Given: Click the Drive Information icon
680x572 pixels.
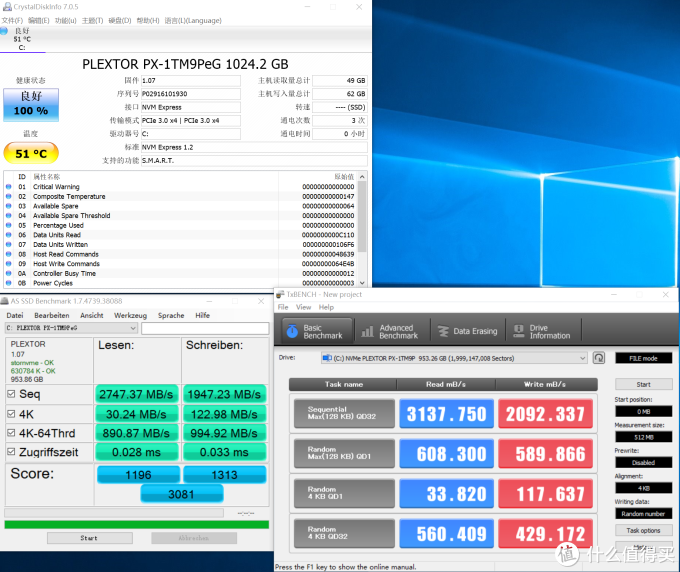Looking at the screenshot, I should (x=519, y=331).
